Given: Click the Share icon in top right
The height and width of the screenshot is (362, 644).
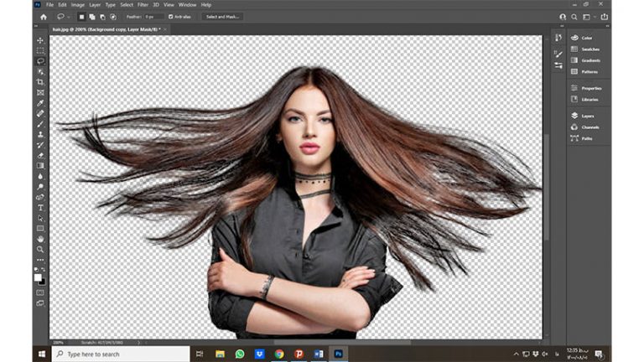Looking at the screenshot, I should click(604, 17).
